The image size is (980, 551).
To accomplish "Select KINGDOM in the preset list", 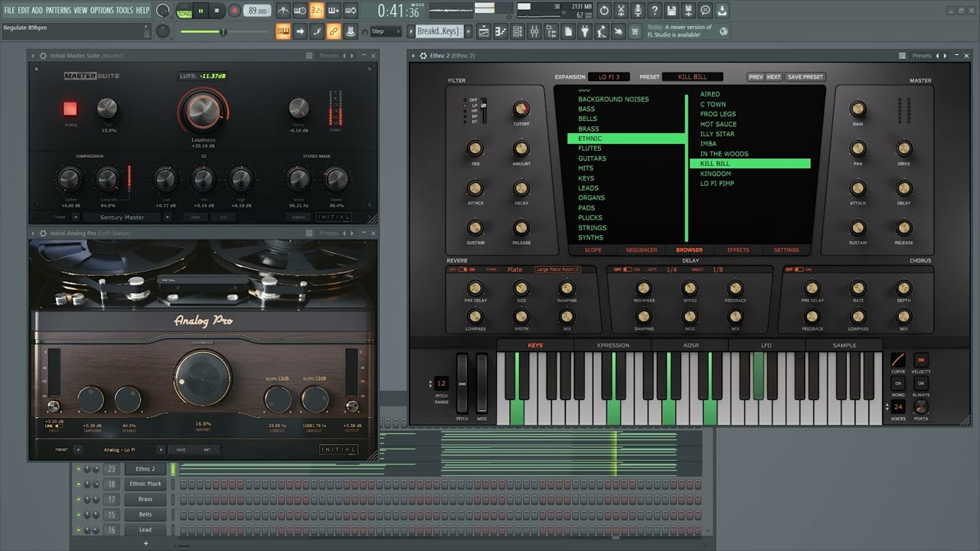I will point(715,174).
